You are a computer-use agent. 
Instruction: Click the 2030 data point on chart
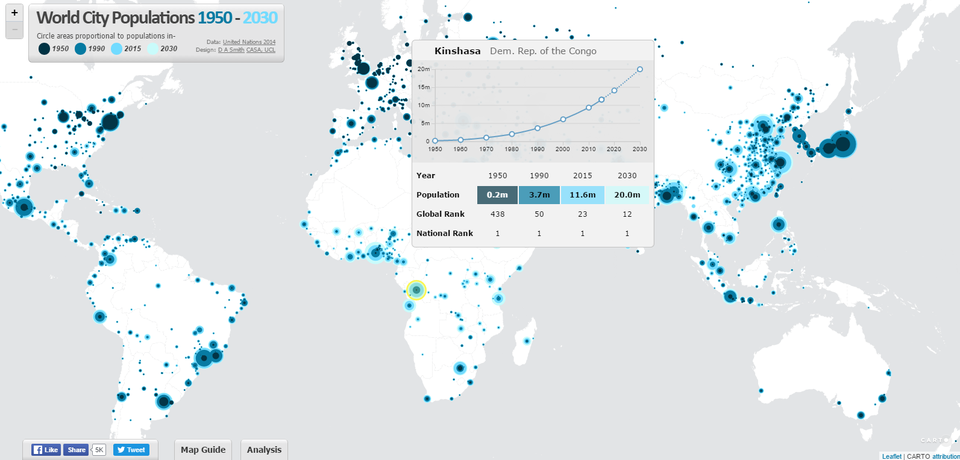coord(640,69)
